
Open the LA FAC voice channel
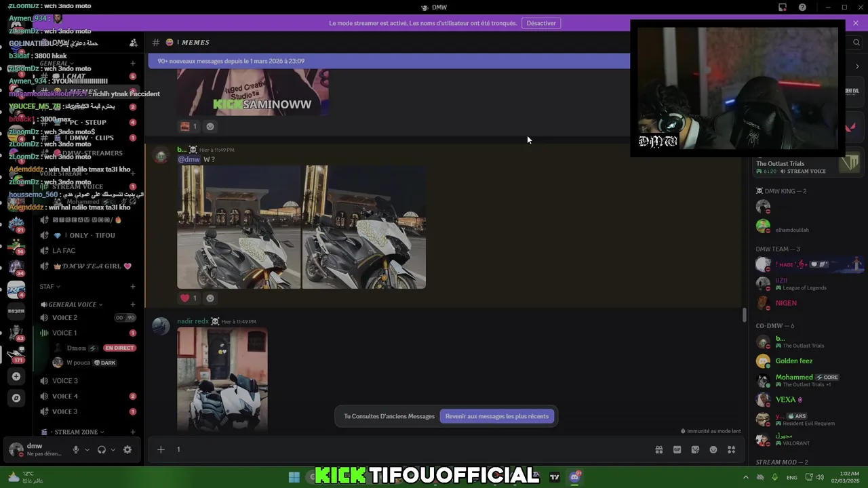tap(88, 251)
